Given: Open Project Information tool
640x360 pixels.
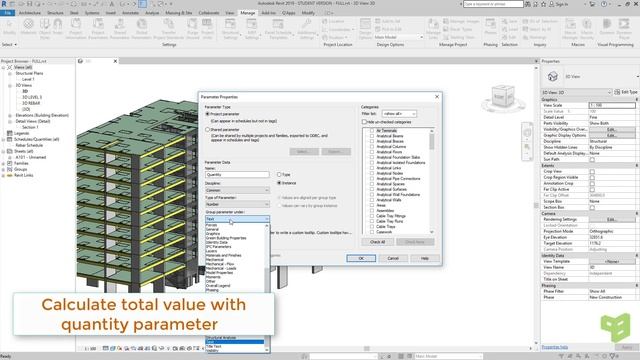Looking at the screenshot, I should tap(76, 29).
